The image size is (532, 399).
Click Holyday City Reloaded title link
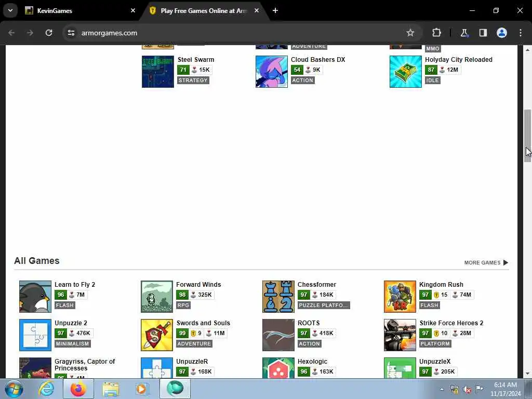tap(458, 60)
